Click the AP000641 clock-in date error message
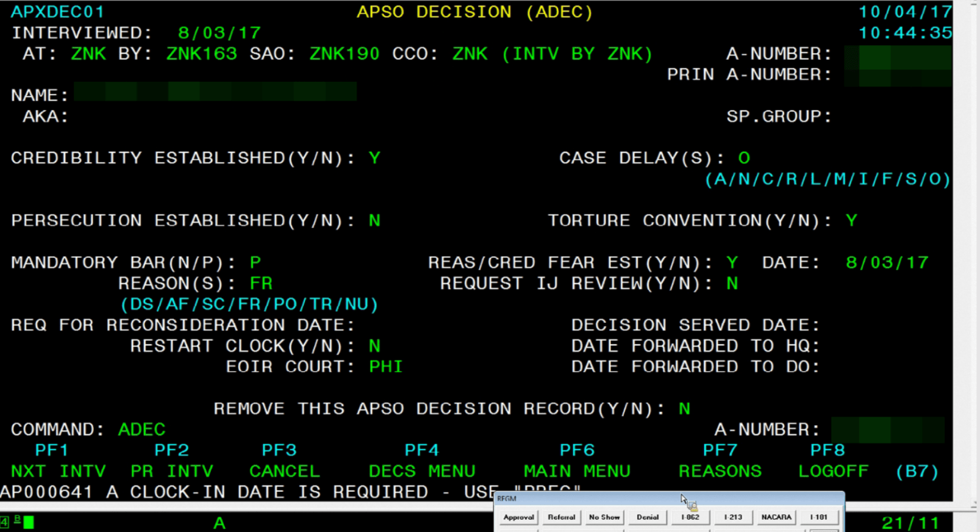Image resolution: width=980 pixels, height=532 pixels. 290,492
